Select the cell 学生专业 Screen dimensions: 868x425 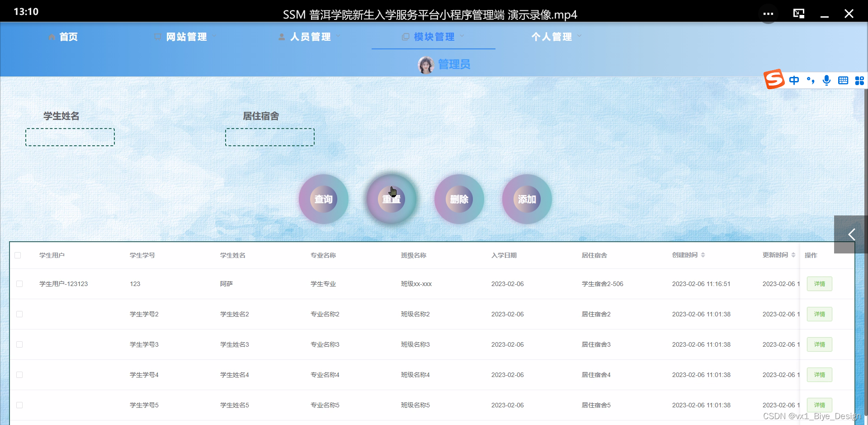[x=323, y=284]
